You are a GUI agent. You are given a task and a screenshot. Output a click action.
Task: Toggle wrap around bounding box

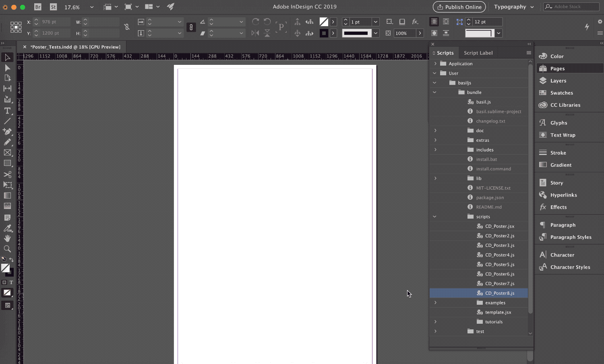coord(446,22)
